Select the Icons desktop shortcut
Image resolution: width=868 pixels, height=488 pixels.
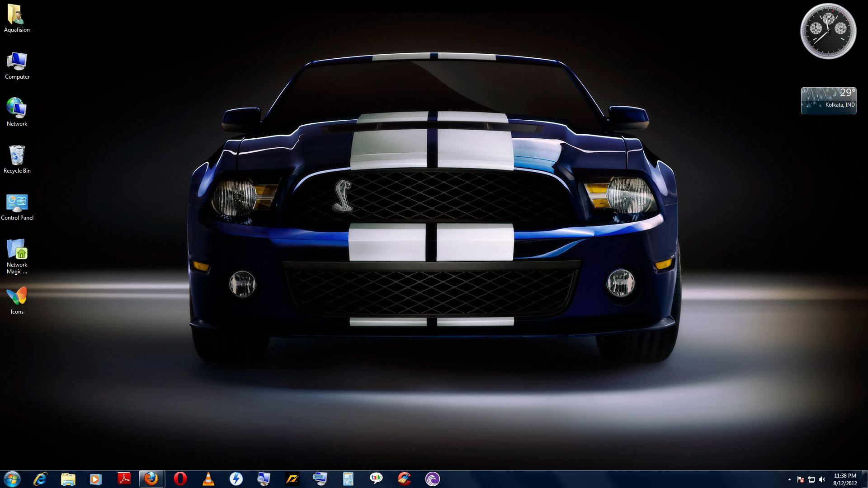coord(17,300)
